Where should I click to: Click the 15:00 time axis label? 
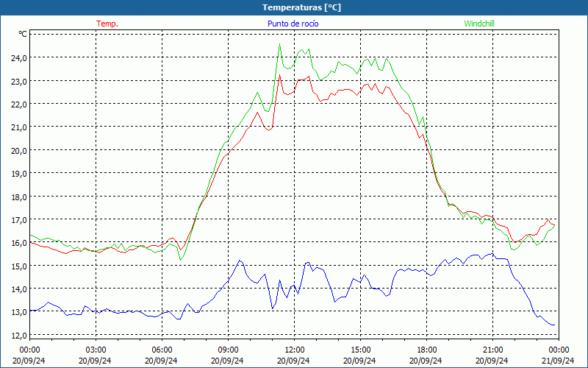tap(360, 350)
